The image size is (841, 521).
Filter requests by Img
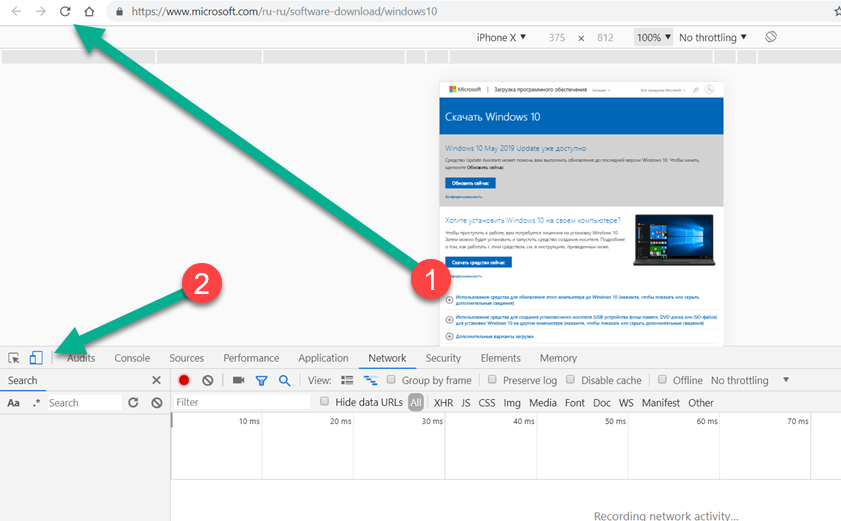(x=512, y=402)
